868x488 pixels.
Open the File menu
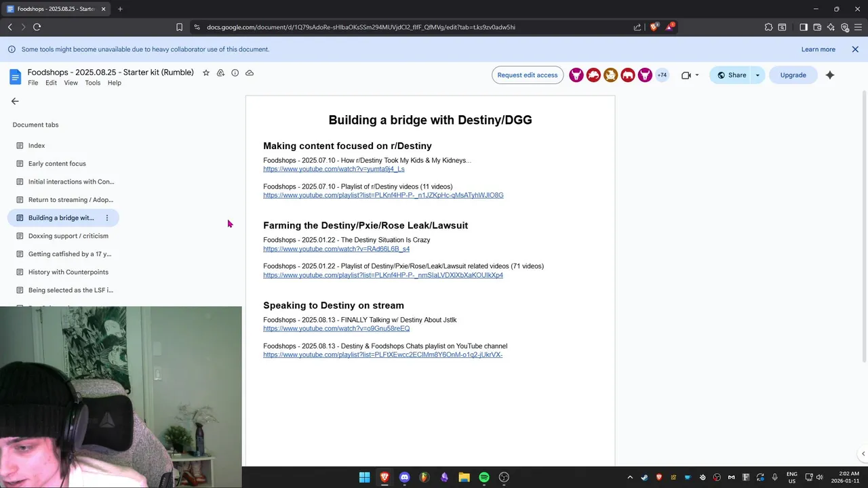(x=33, y=83)
